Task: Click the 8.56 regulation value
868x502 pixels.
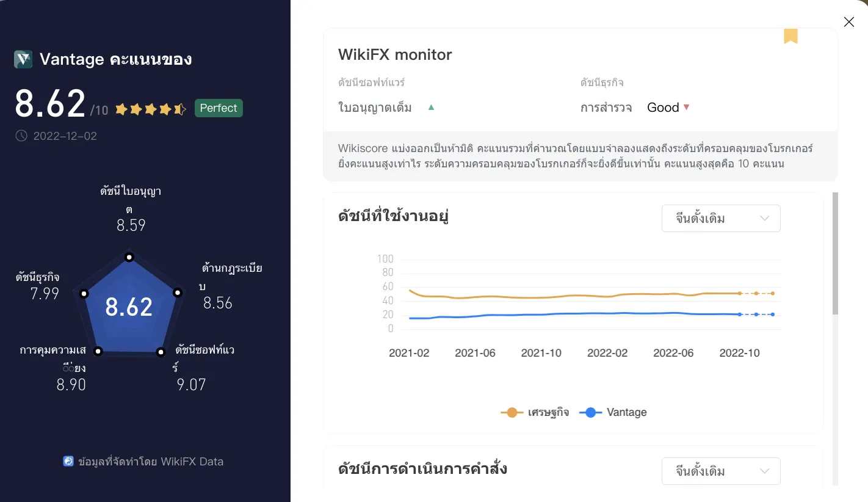Action: [x=218, y=303]
